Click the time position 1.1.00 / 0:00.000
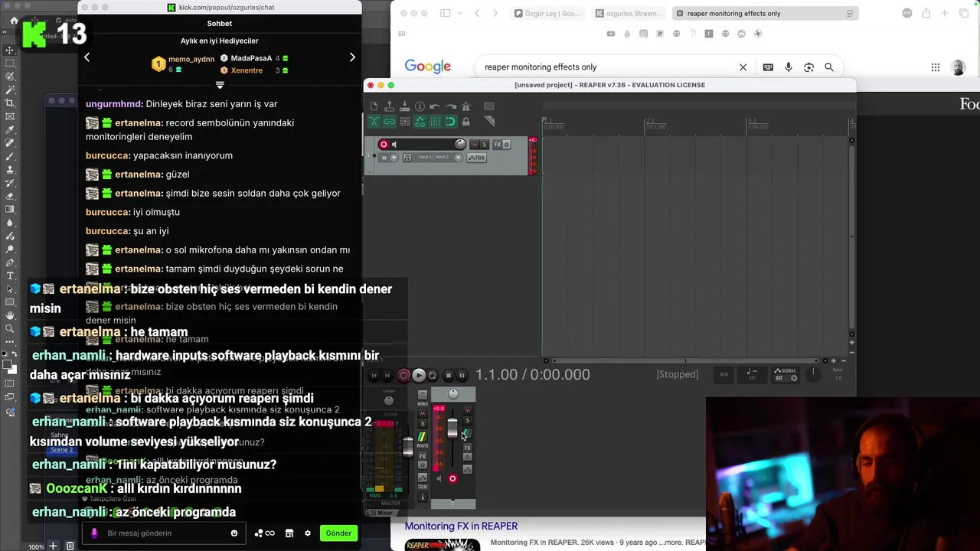The image size is (980, 551). (533, 374)
